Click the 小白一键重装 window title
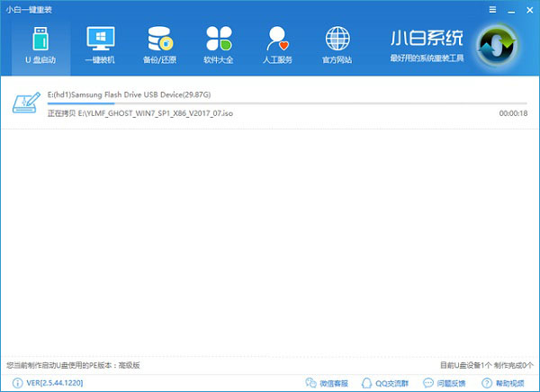 coord(29,10)
